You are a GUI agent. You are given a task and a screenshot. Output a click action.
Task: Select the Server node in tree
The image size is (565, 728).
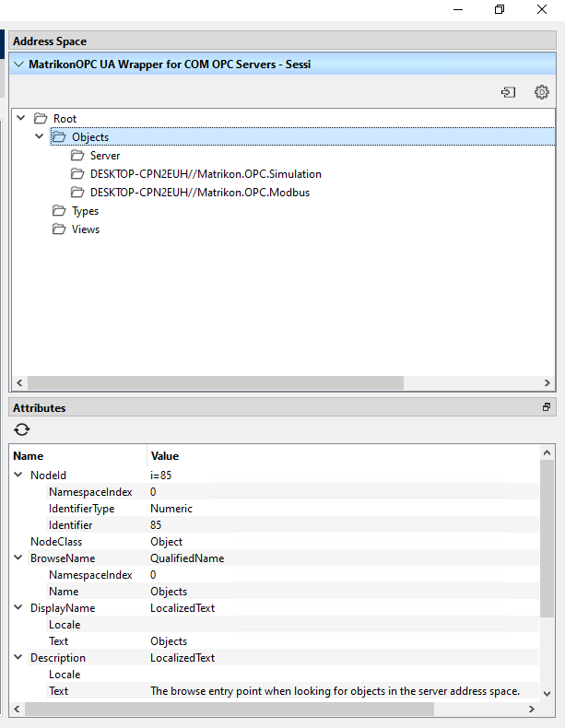click(x=105, y=156)
